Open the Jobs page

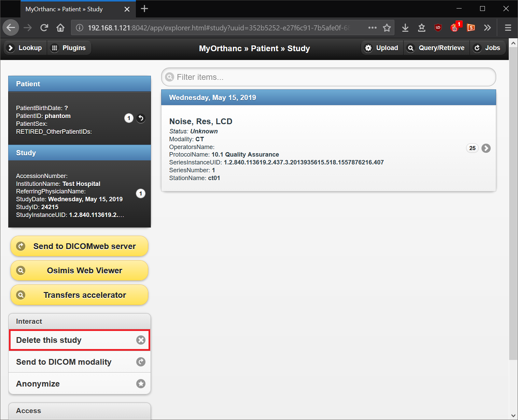[487, 48]
